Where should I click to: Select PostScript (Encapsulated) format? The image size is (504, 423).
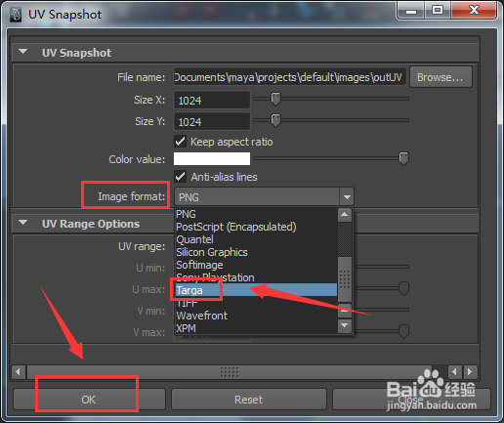(x=256, y=227)
